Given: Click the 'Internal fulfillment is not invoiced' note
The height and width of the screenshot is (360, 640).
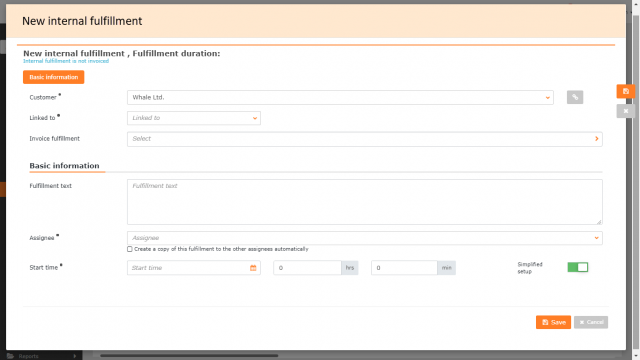Looking at the screenshot, I should (66, 61).
